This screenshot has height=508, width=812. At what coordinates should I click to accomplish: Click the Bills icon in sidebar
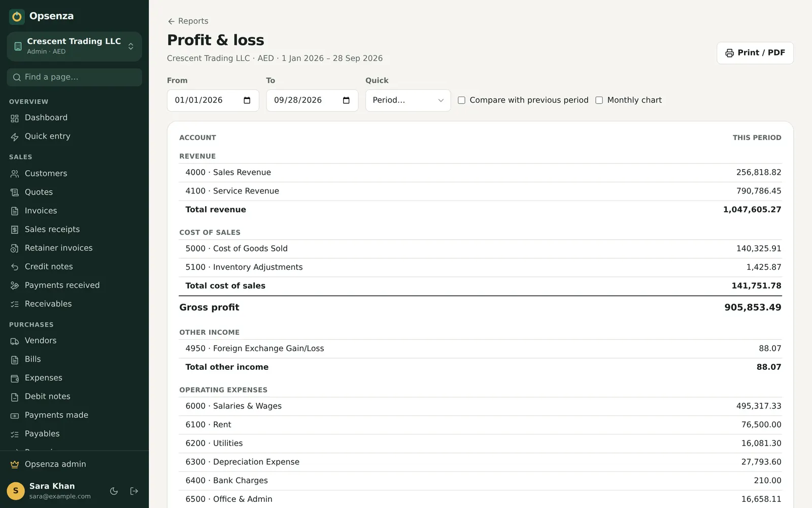coord(15,360)
